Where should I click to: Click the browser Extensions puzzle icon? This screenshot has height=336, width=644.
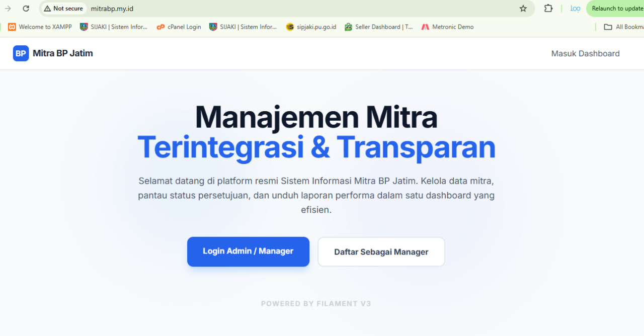548,9
